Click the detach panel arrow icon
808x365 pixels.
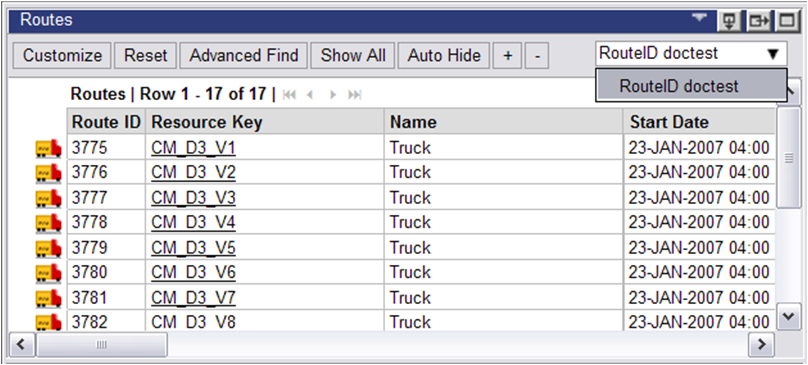[759, 21]
